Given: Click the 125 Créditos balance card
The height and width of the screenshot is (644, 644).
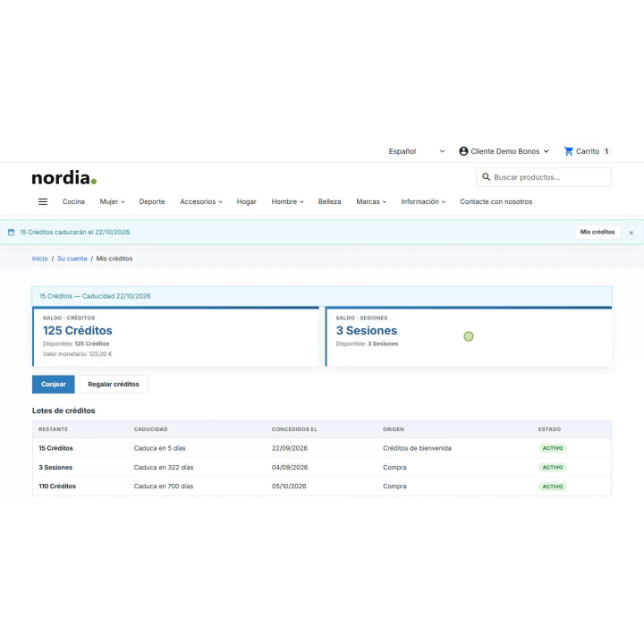Looking at the screenshot, I should [x=176, y=336].
